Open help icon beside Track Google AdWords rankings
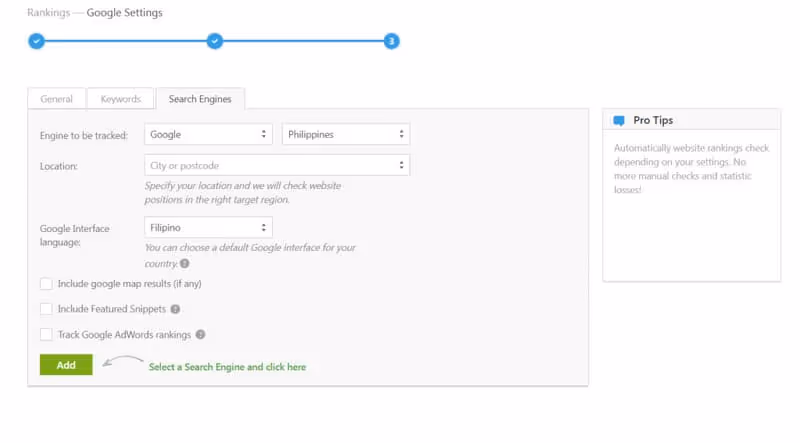800x443 pixels. coord(201,334)
